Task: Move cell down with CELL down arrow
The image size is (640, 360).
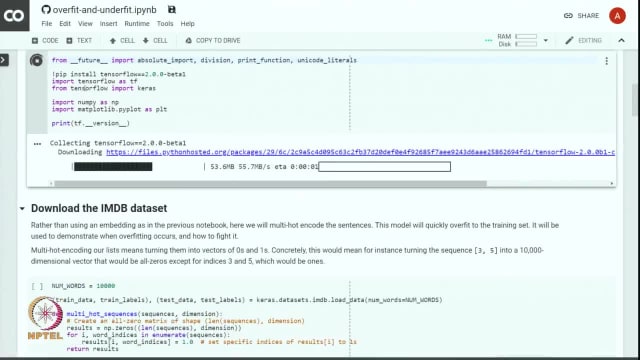Action: point(155,40)
